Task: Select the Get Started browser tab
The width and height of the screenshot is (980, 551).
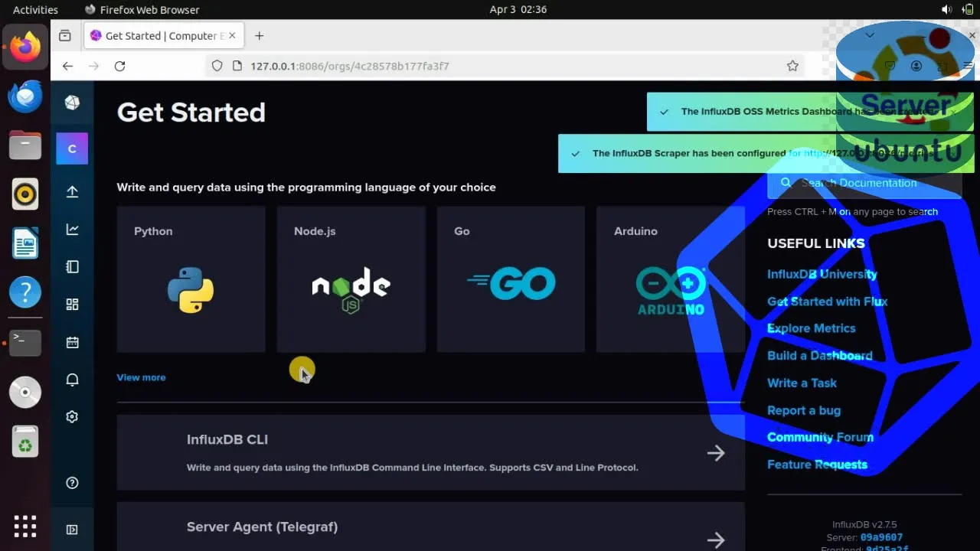Action: pos(164,36)
